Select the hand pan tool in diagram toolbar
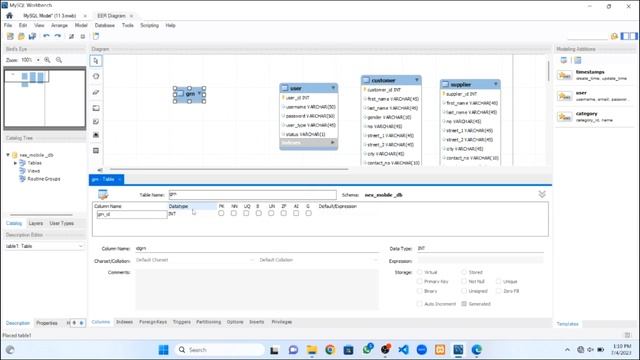 pyautogui.click(x=96, y=76)
